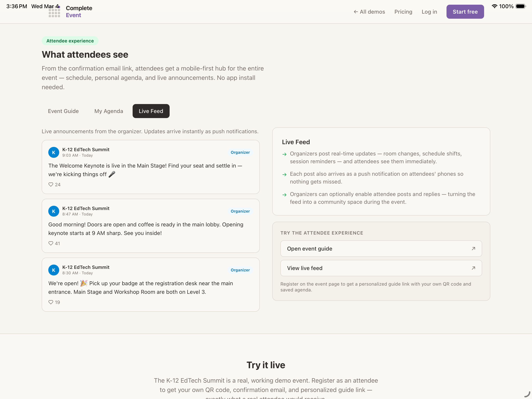This screenshot has height=399, width=532.
Task: Open the Pricing page link
Action: pos(403,12)
